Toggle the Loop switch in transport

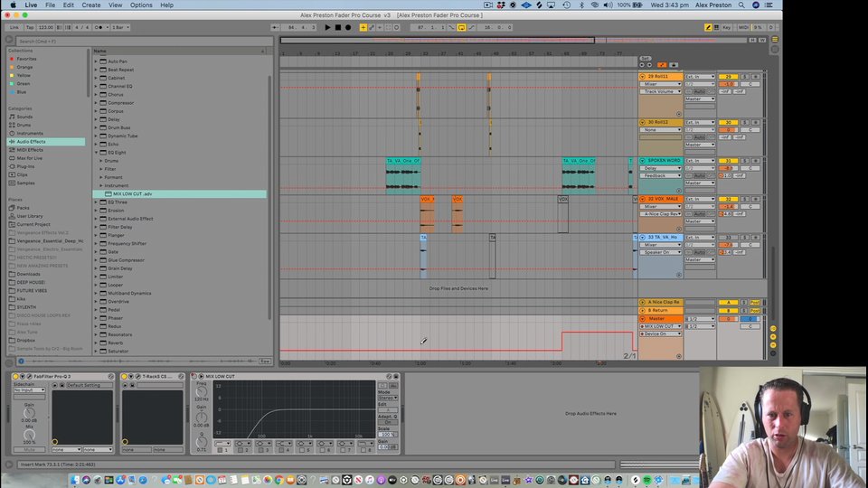[461, 27]
